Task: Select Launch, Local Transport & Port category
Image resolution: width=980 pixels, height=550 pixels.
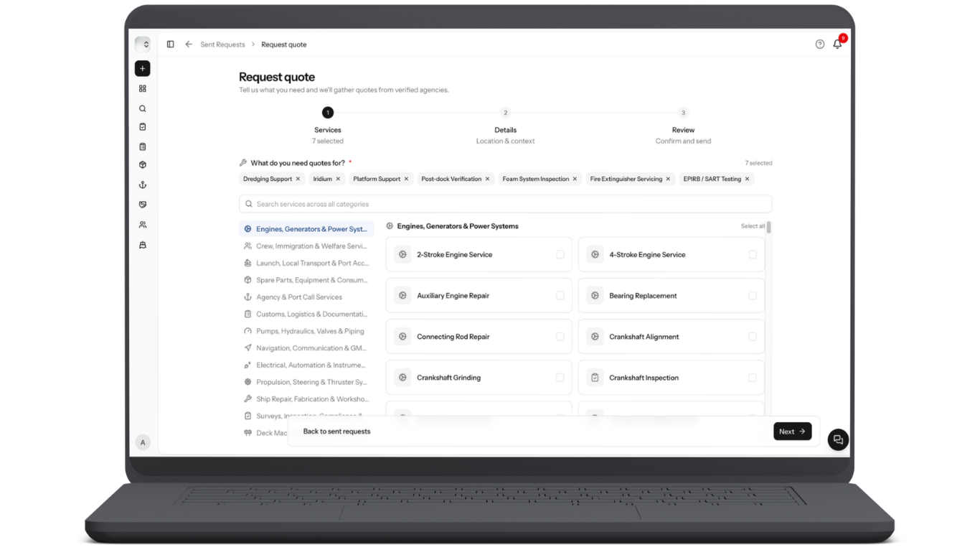Action: pos(306,264)
